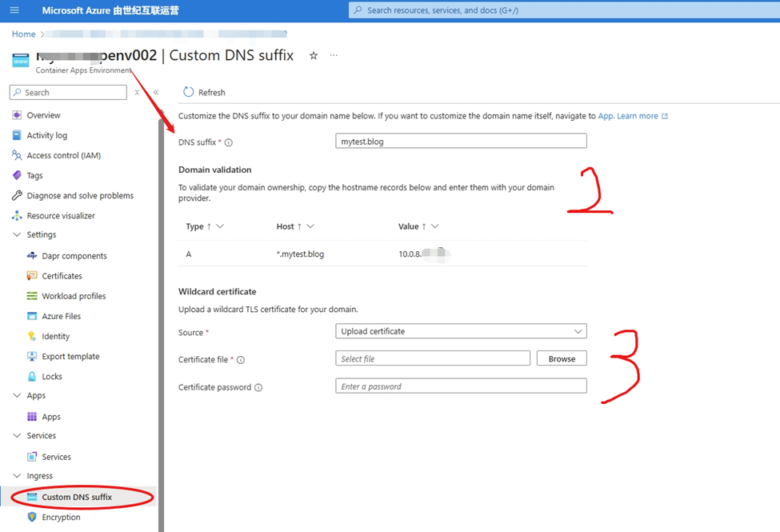
Task: Click the DNS suffix info icon
Action: click(229, 142)
